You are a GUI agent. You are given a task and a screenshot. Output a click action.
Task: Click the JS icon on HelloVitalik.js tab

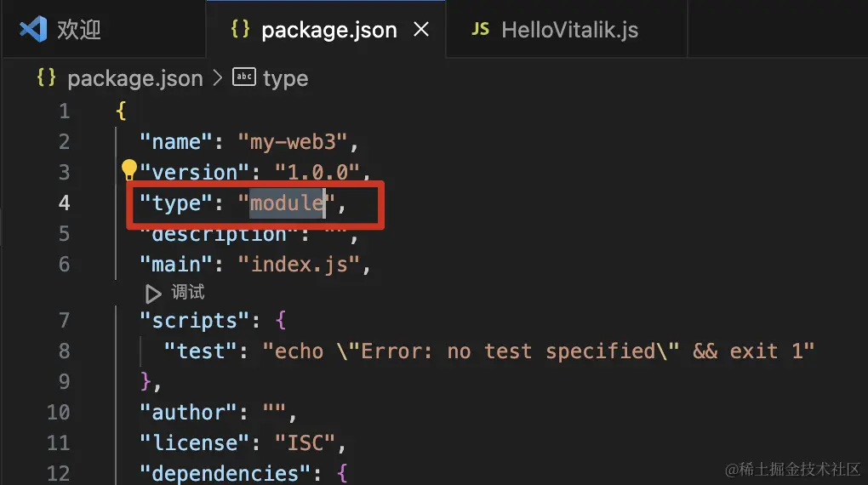pyautogui.click(x=481, y=30)
